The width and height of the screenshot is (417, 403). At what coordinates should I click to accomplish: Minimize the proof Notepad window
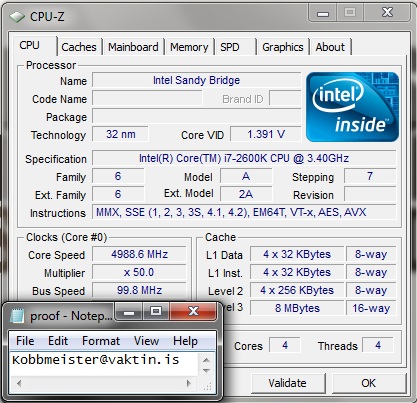pyautogui.click(x=129, y=312)
